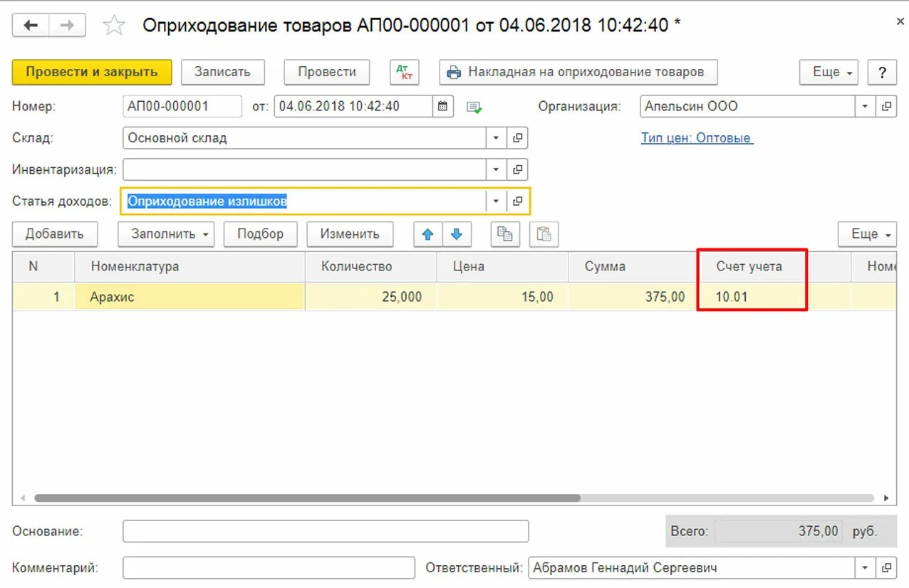This screenshot has height=588, width=909.
Task: Open the Инвентаризация record with its open icon
Action: coord(518,169)
